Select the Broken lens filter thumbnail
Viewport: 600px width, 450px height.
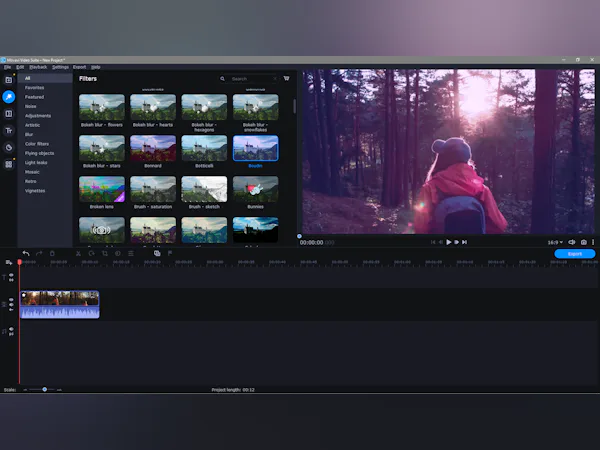(102, 189)
